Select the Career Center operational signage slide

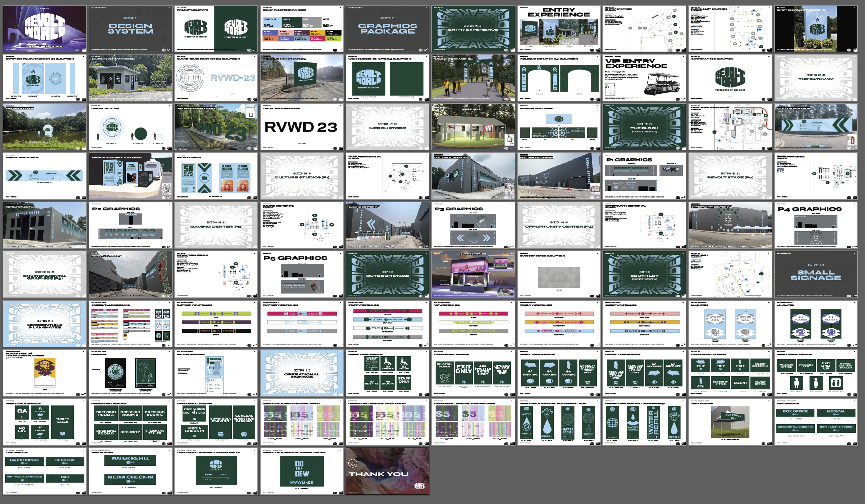[x=216, y=471]
